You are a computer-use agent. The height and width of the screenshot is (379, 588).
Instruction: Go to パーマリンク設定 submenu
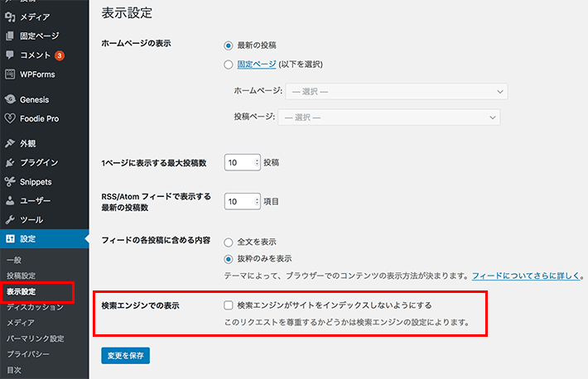(36, 338)
